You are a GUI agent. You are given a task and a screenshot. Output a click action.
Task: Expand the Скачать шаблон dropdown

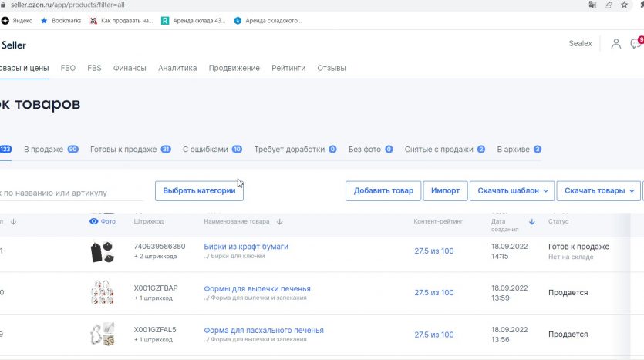point(514,191)
